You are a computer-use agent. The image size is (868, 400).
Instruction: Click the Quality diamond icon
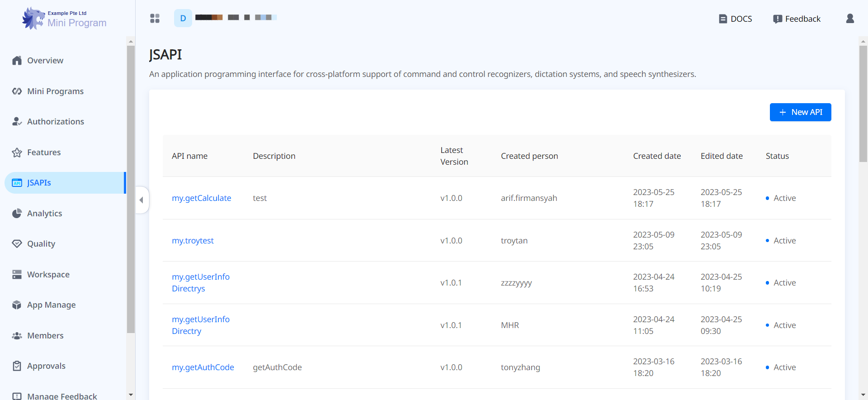tap(17, 244)
